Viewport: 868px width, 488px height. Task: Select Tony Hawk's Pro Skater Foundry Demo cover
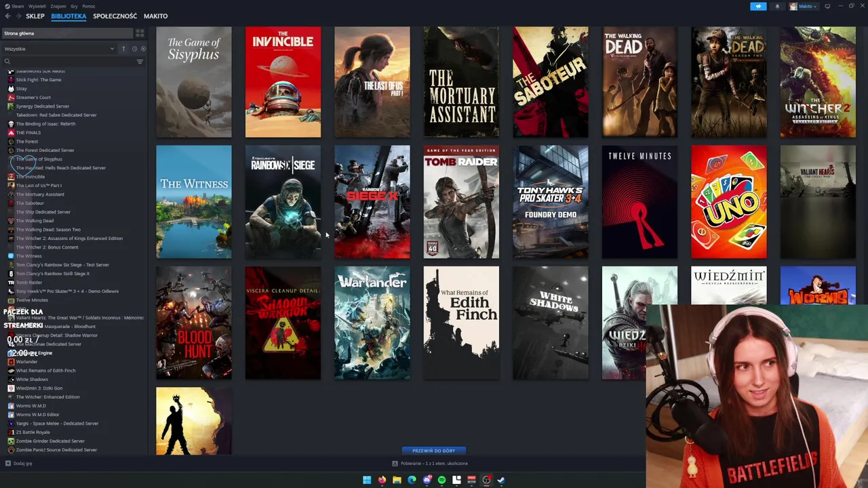click(x=551, y=202)
